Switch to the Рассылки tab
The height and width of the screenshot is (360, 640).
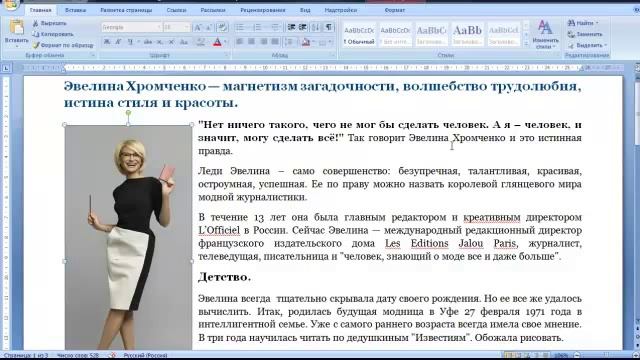coord(213,10)
